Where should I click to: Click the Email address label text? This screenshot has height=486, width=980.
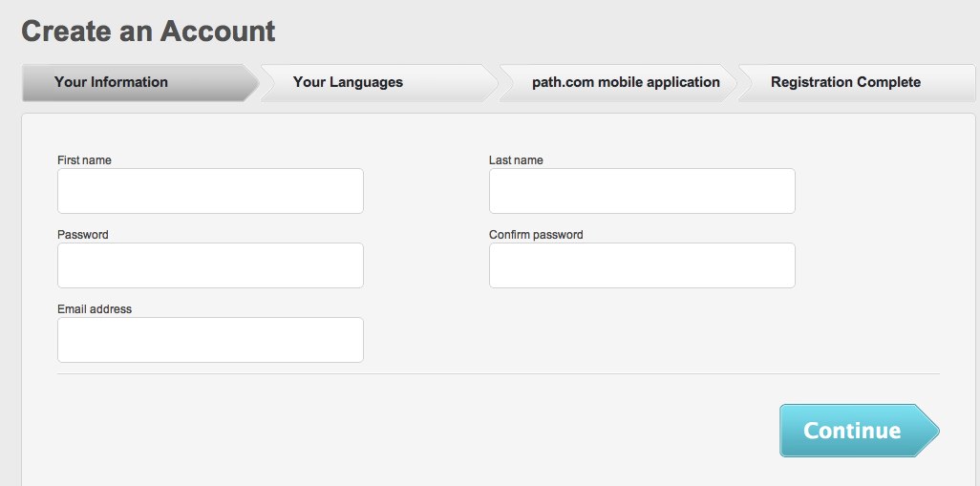tap(95, 309)
